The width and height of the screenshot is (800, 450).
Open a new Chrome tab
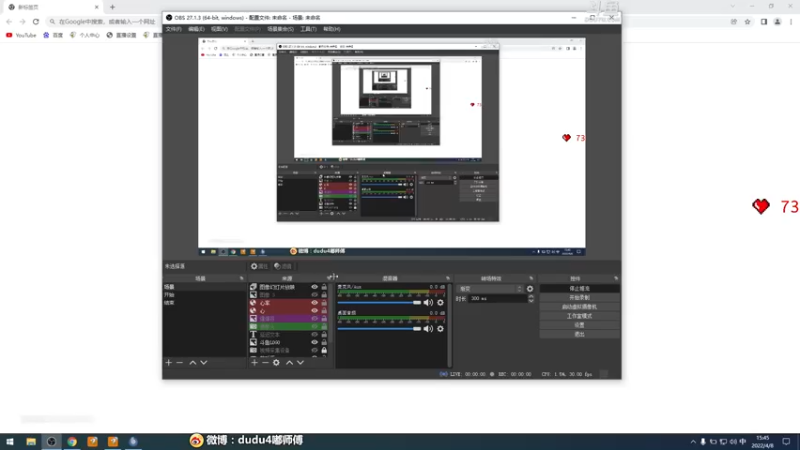[112, 7]
